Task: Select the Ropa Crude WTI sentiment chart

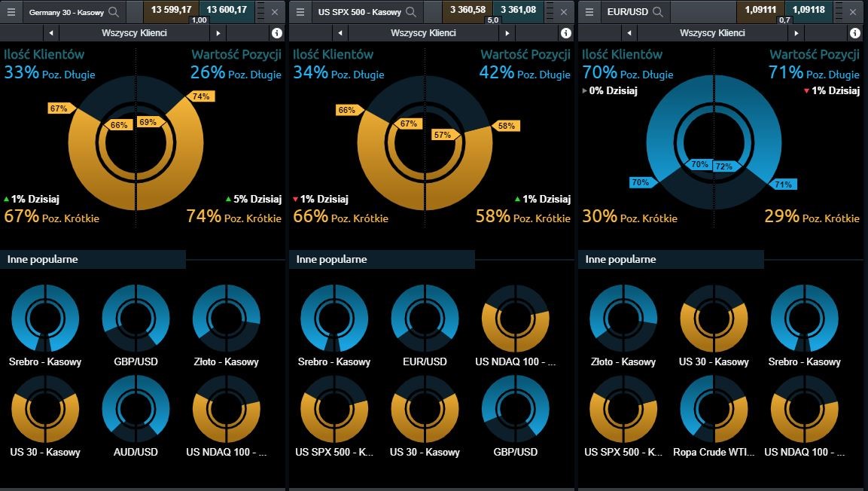Action: pyautogui.click(x=714, y=409)
